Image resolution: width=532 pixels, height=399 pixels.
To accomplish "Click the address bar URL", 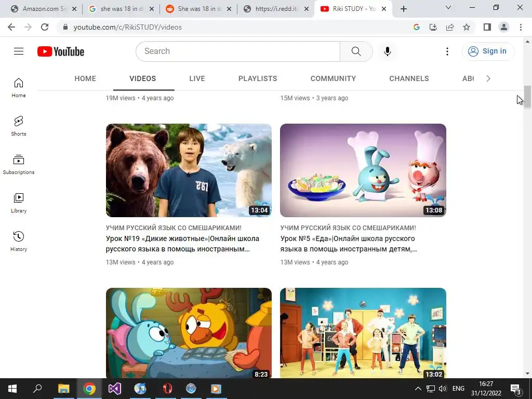I will coord(128,27).
